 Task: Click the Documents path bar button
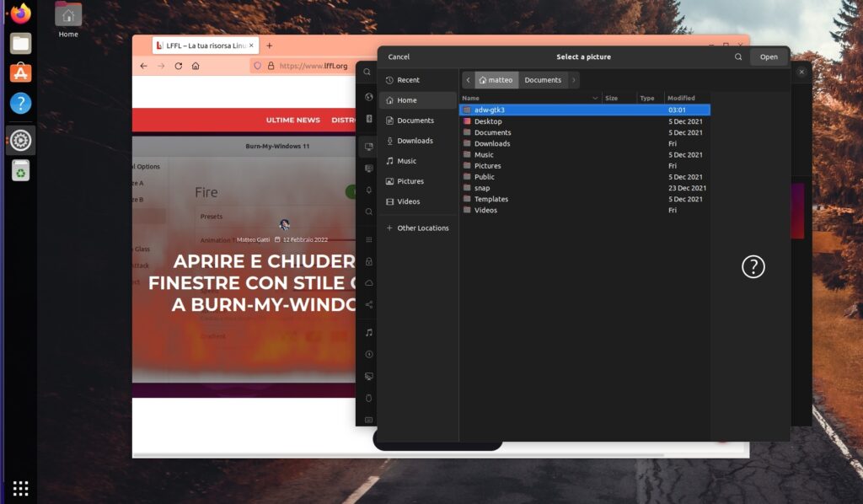(543, 80)
